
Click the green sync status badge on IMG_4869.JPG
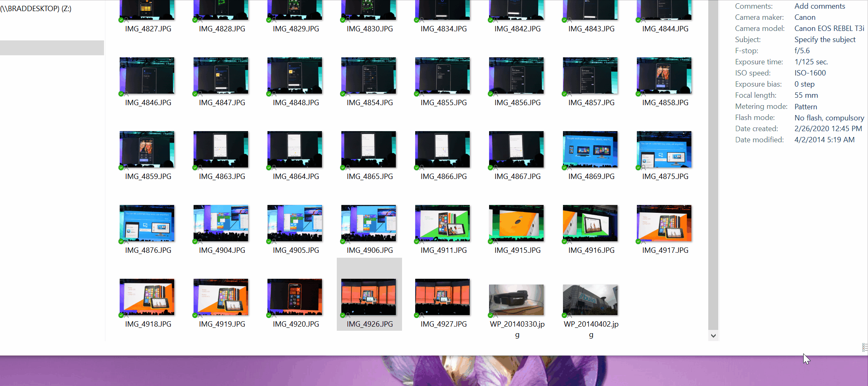pos(565,167)
